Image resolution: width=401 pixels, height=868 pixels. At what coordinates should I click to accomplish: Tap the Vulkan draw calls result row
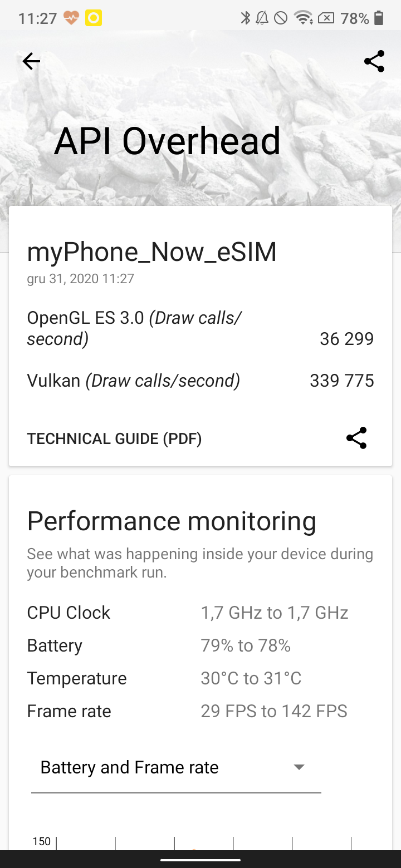click(x=200, y=381)
